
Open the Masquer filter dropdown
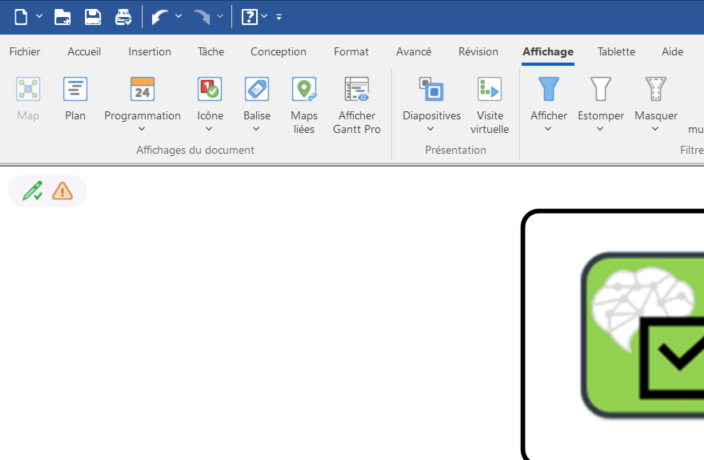655,129
